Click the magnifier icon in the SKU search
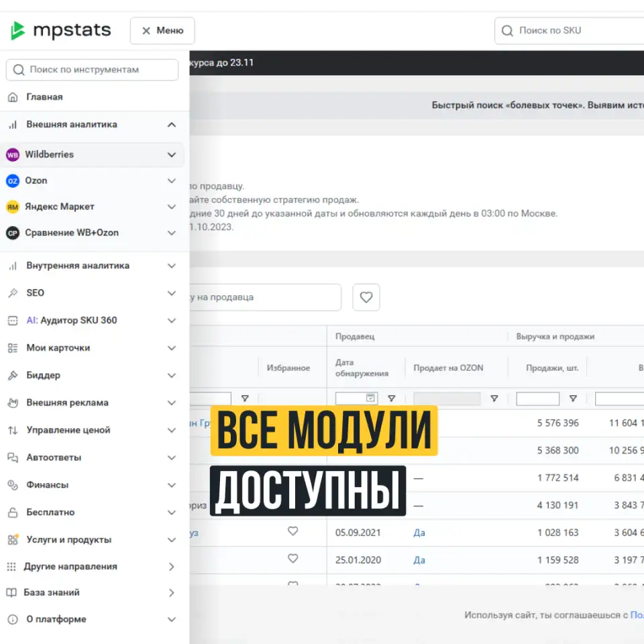 (507, 31)
